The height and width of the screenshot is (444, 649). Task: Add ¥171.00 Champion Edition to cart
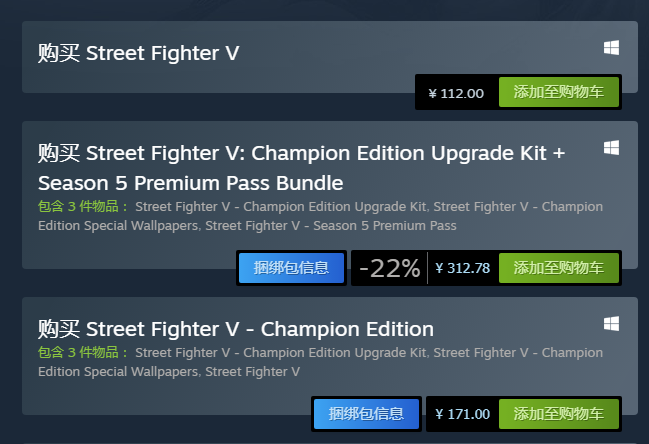[559, 414]
